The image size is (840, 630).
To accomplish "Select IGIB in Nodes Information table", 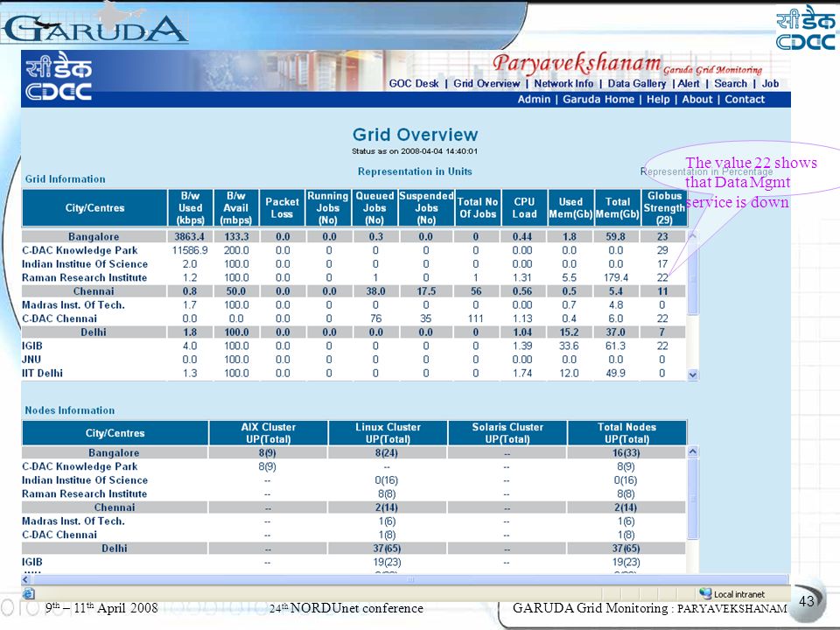I will pyautogui.click(x=353, y=562).
